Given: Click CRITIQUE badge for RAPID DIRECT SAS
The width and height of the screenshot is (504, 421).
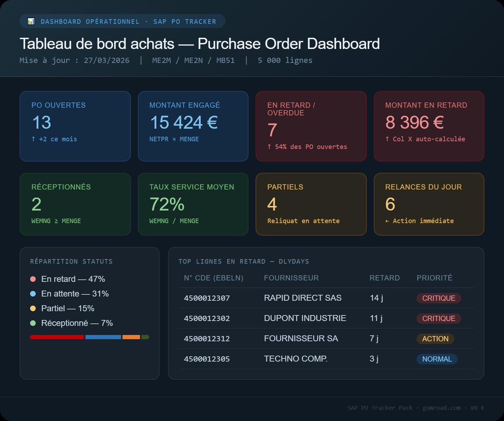Looking at the screenshot, I should coord(439,298).
